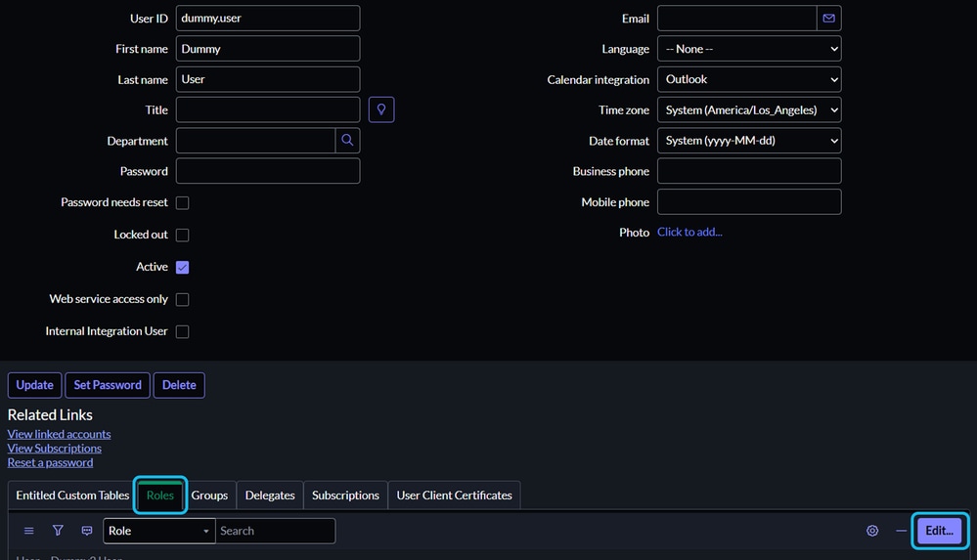Click the Update button
The image size is (977, 560).
(x=35, y=385)
